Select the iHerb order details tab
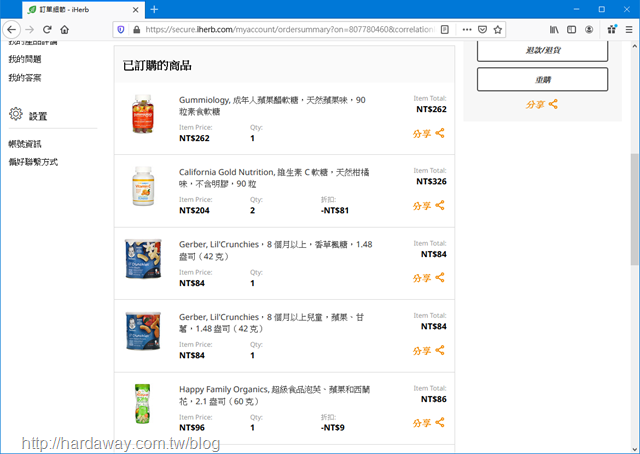The image size is (640, 454). [83, 10]
